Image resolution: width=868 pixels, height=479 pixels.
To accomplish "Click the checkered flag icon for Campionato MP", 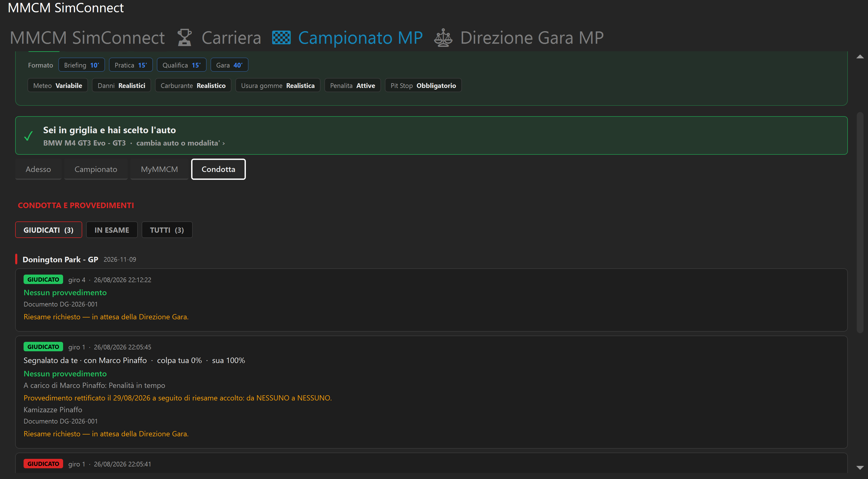I will (281, 37).
